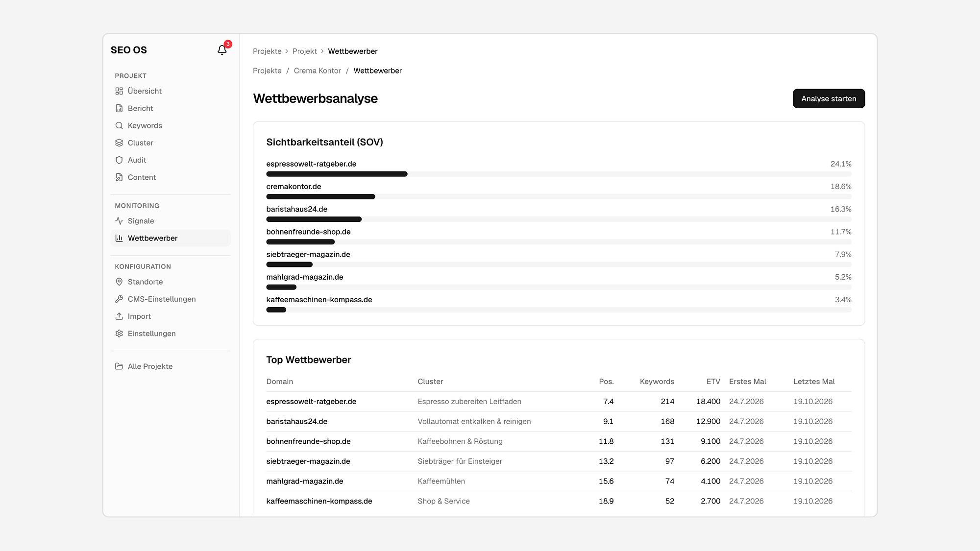Click the Signale activity icon
Image resolution: width=980 pixels, height=551 pixels.
(x=119, y=221)
